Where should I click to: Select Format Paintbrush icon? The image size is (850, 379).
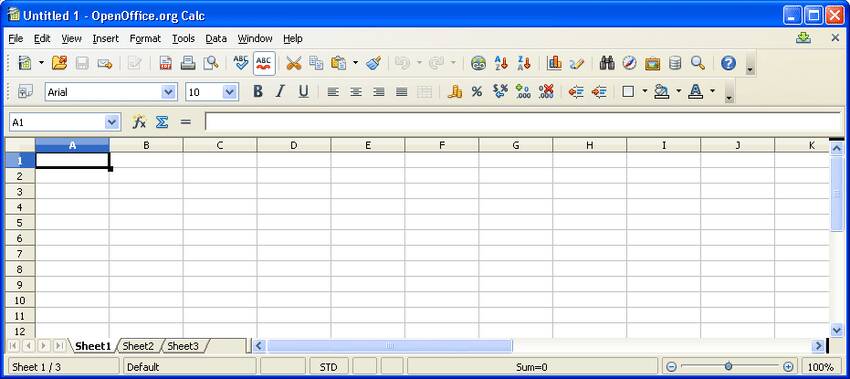point(373,63)
